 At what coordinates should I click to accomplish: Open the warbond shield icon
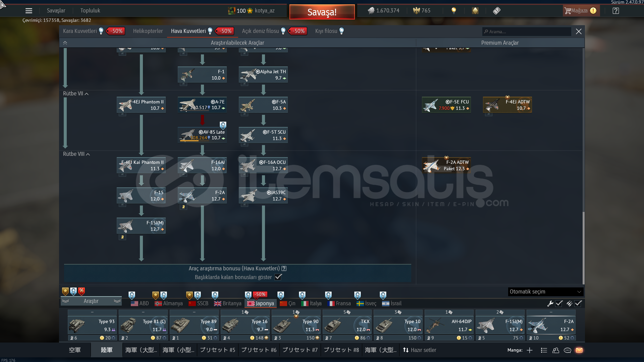click(475, 11)
